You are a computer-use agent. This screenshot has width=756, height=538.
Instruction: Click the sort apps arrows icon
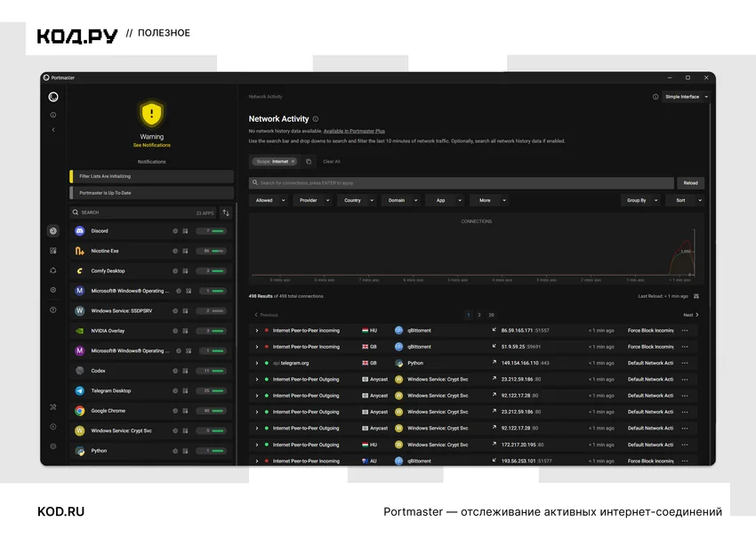pos(226,213)
